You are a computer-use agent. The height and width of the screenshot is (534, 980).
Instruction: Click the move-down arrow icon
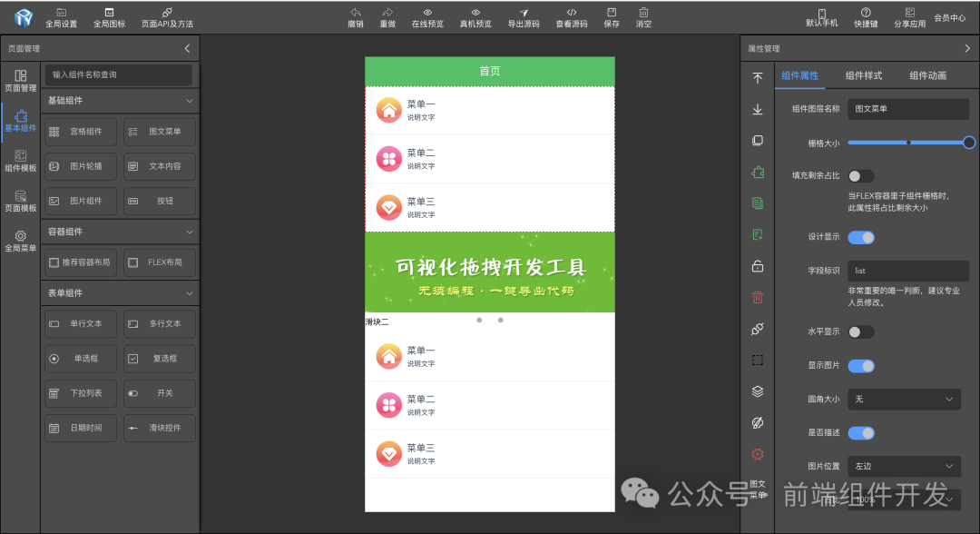tap(758, 109)
